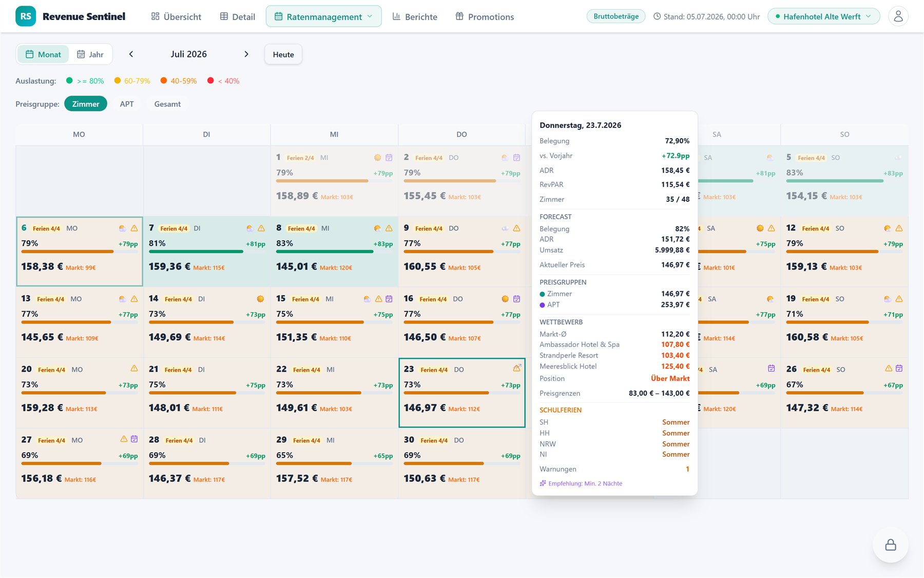The width and height of the screenshot is (924, 578).
Task: Click the +65pp value on day 29
Action: tap(383, 456)
